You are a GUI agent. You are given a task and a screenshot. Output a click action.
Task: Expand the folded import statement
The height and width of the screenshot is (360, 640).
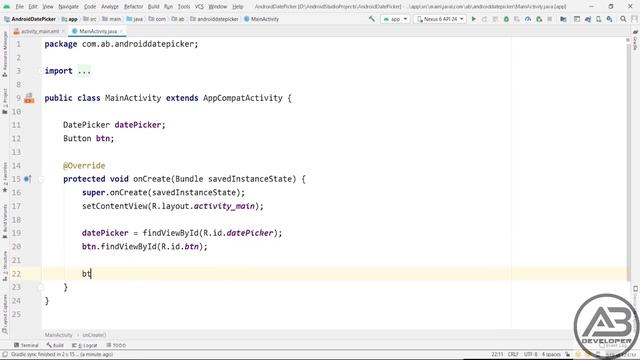point(84,71)
